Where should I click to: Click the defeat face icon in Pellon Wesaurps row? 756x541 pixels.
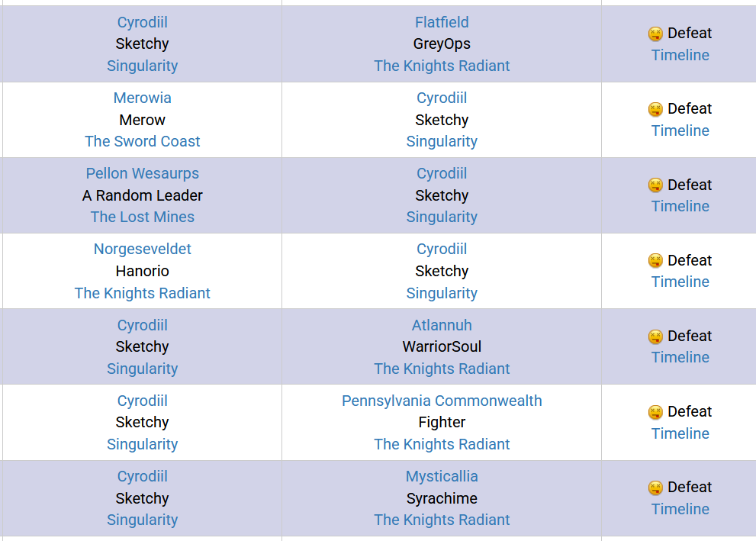tap(655, 185)
